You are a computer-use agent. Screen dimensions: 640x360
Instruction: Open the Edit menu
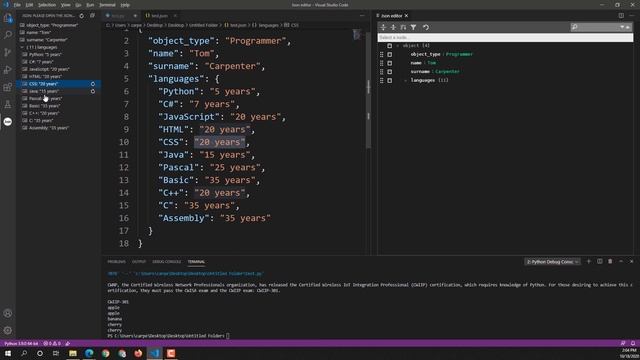29,5
